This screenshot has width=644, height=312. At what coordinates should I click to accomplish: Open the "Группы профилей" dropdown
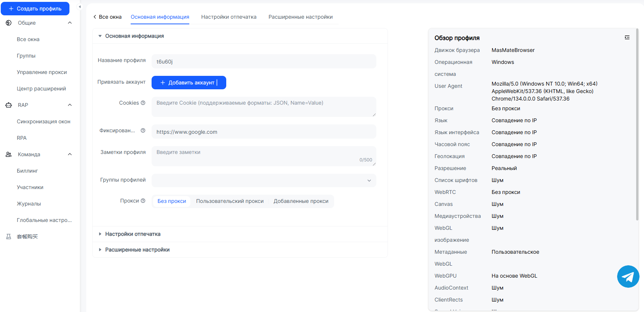pyautogui.click(x=264, y=180)
